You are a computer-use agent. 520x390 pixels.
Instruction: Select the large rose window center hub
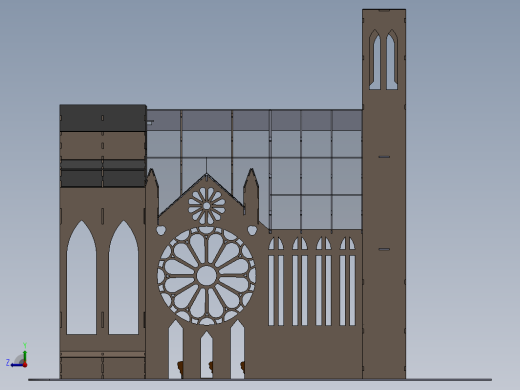206,276
